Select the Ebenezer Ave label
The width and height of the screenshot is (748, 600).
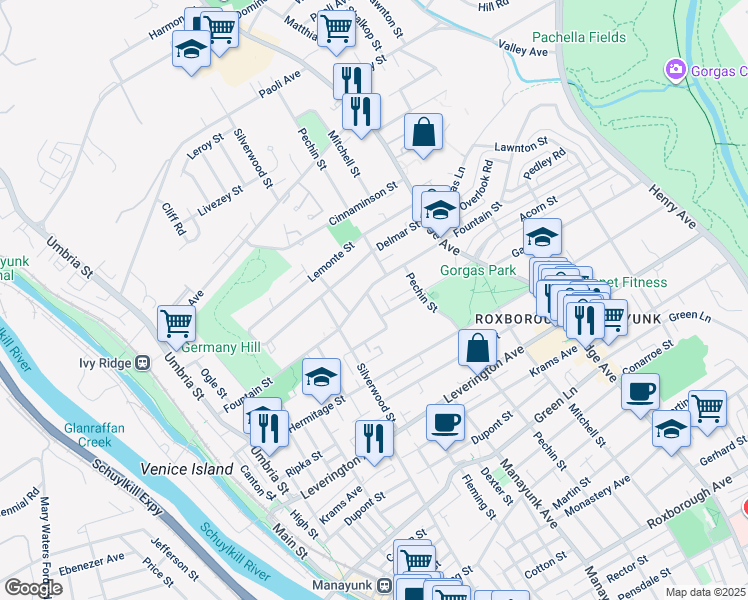pyautogui.click(x=92, y=564)
